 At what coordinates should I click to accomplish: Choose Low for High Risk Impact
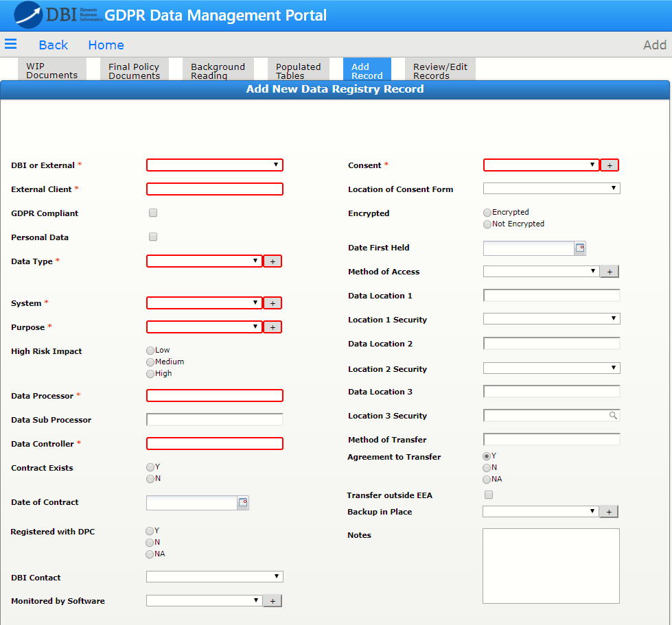pyautogui.click(x=150, y=351)
